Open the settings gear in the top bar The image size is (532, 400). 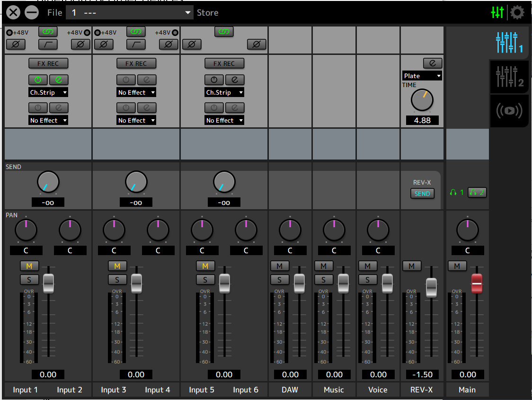point(517,12)
